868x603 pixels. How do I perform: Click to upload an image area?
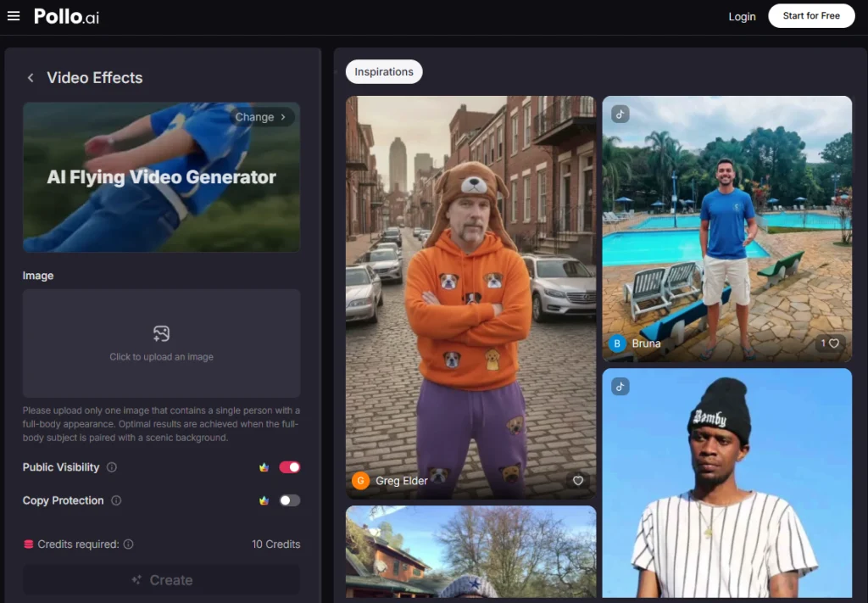pyautogui.click(x=161, y=343)
